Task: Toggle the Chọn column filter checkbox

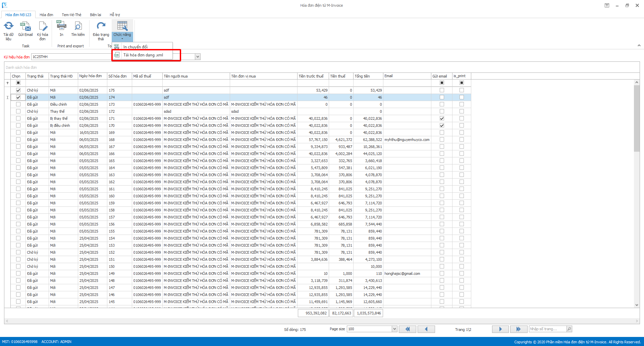Action: click(18, 83)
